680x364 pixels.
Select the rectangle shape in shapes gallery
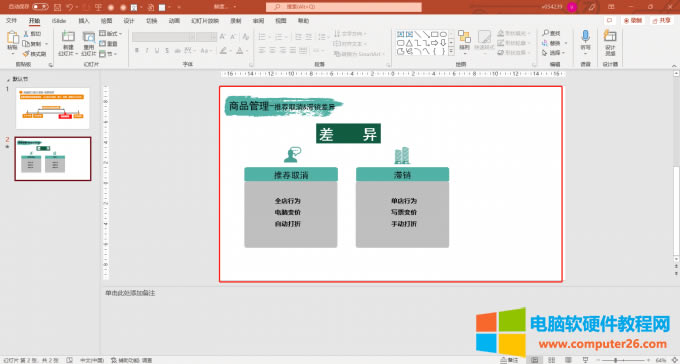(435, 34)
